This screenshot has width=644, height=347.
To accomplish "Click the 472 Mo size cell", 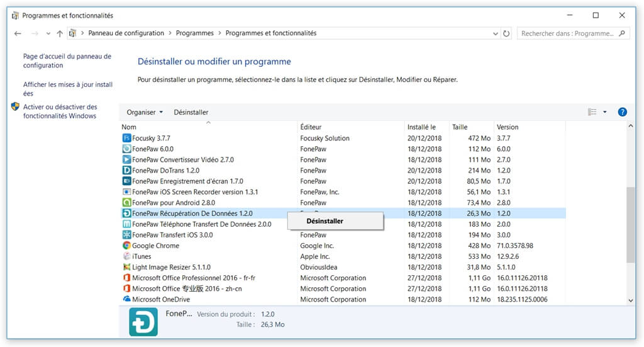I will point(479,138).
